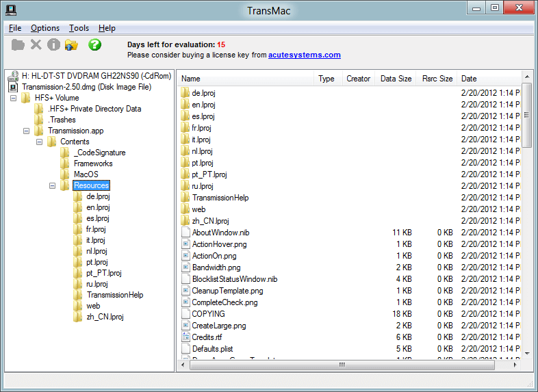
Task: Click the ActionOn.png file icon
Action: point(185,256)
